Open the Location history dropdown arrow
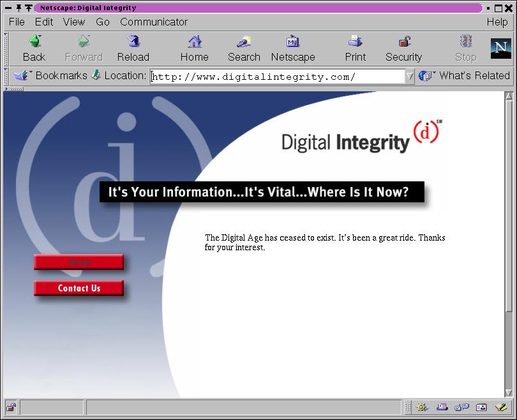This screenshot has width=517, height=420. pos(410,76)
